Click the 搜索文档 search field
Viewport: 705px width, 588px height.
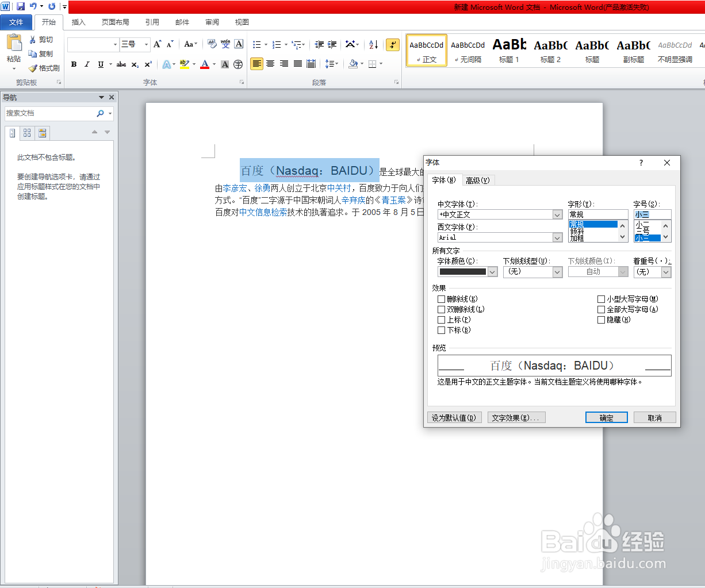click(51, 113)
